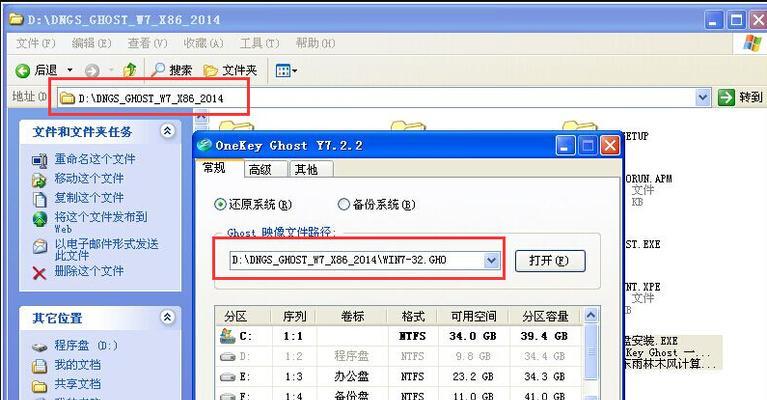The height and width of the screenshot is (400, 767).
Task: Click the red X delete icon
Action: coord(39,273)
